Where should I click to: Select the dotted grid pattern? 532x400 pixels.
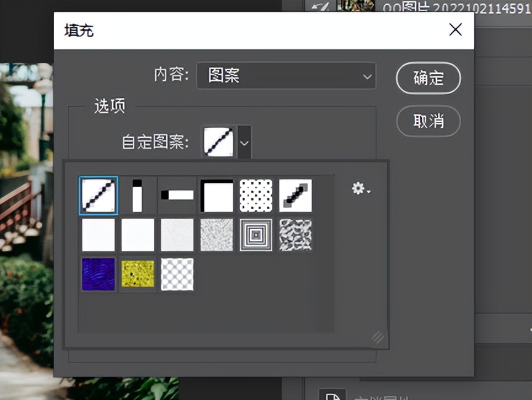[x=256, y=195]
